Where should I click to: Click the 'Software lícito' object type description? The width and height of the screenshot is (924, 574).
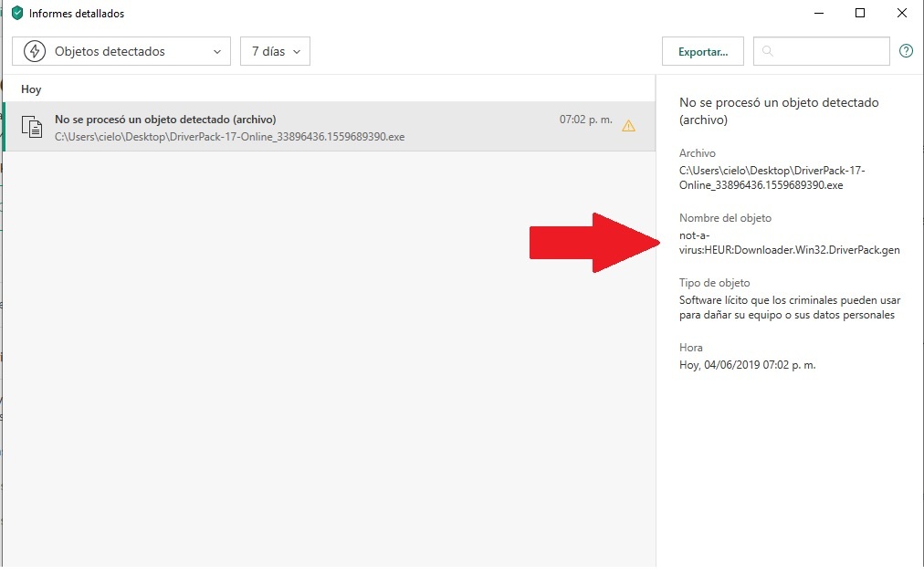[x=790, y=308]
